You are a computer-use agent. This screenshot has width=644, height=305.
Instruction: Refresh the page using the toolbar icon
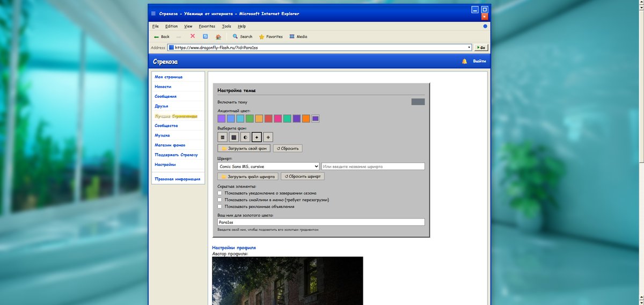point(205,37)
